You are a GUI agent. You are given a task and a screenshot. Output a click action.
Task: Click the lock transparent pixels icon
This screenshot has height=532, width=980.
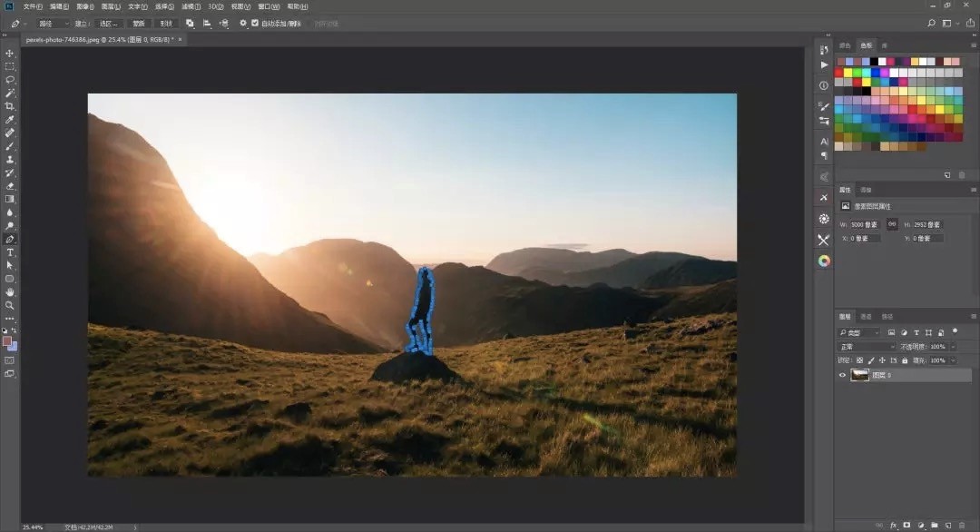pos(860,360)
